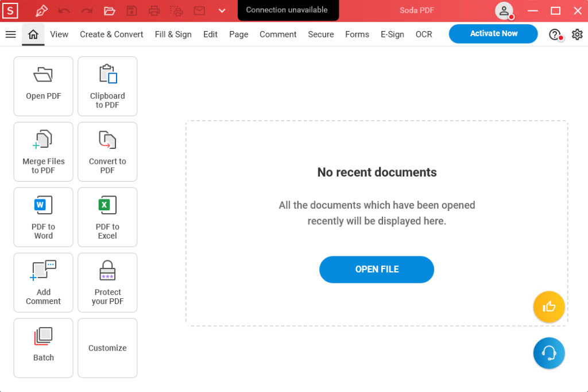Open the Batch processing tool
The height and width of the screenshot is (392, 588).
(43, 348)
